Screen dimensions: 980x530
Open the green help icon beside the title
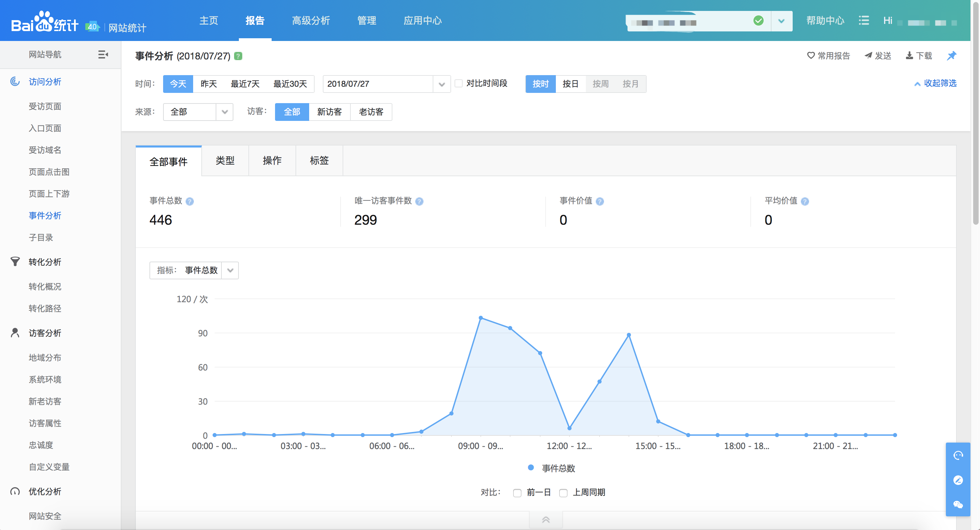pos(238,56)
